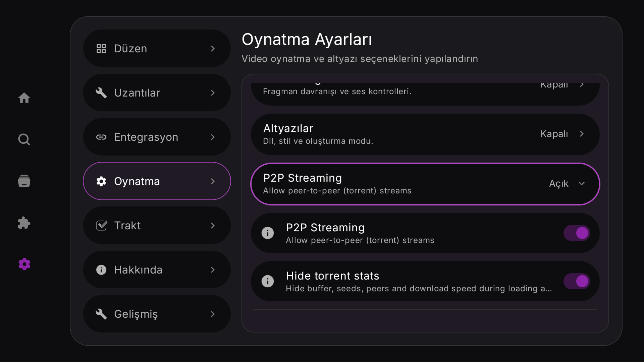Screen dimensions: 644x362
Task: Disable the P2P Streaming toggle switch
Action: point(577,233)
